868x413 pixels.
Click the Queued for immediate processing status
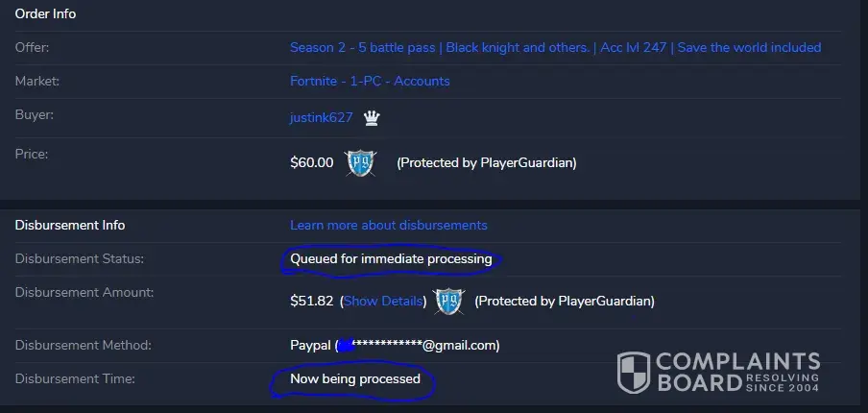[391, 258]
